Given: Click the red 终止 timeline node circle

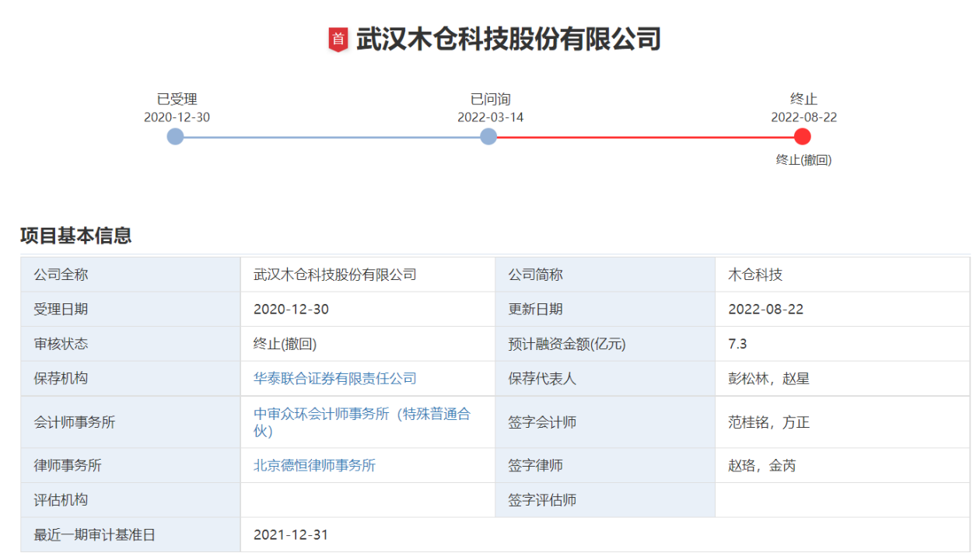Looking at the screenshot, I should pyautogui.click(x=803, y=137).
